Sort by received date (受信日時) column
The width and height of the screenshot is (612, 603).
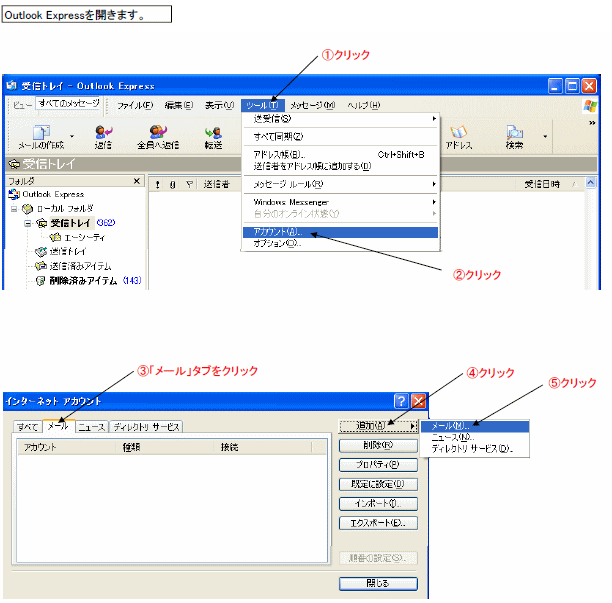tap(542, 184)
